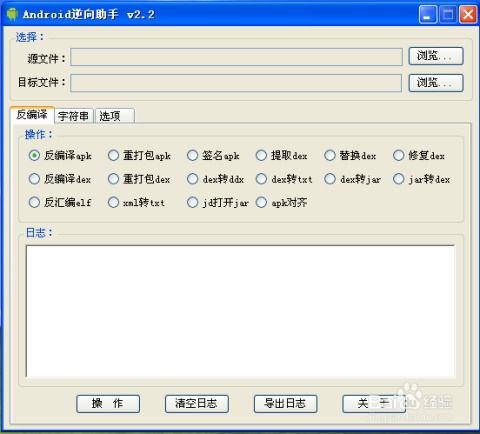Click the 清空日志 button
The image size is (480, 434).
pyautogui.click(x=197, y=404)
